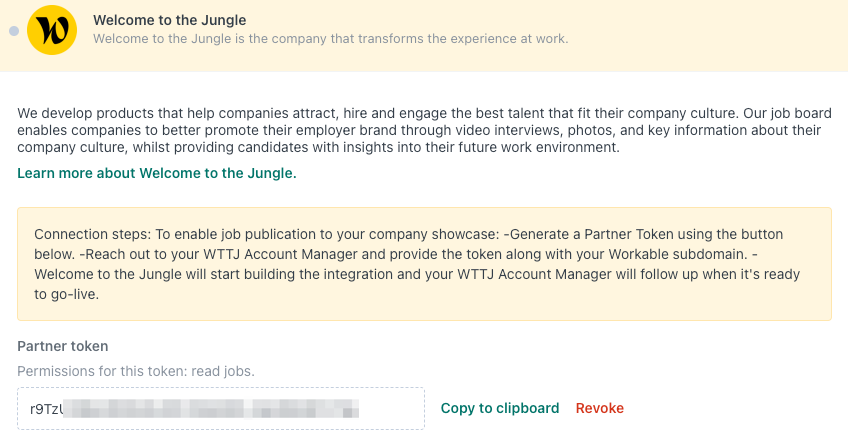
Task: Click the yellow Welcome to the Jungle logo
Action: (x=52, y=30)
